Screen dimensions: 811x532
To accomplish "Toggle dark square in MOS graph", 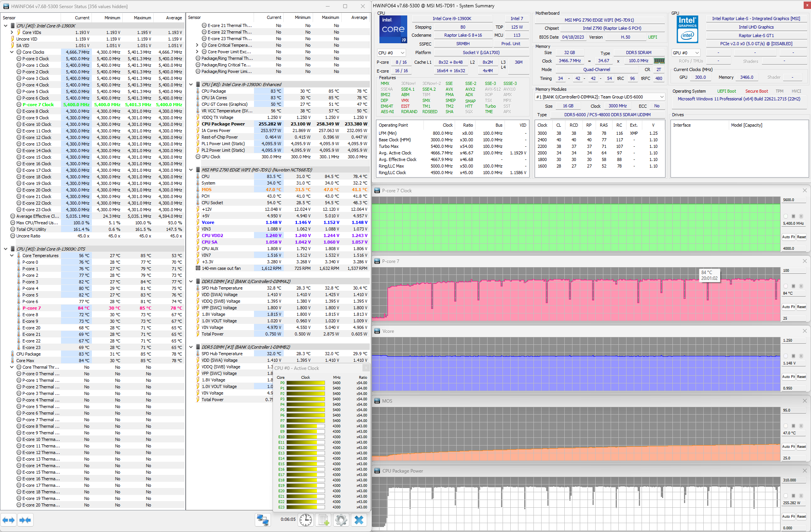I will pyautogui.click(x=793, y=426).
